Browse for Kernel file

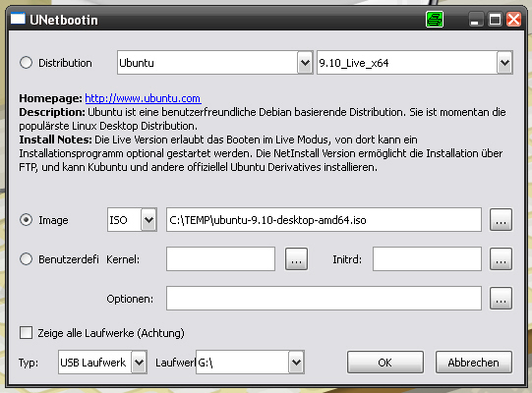(x=297, y=259)
